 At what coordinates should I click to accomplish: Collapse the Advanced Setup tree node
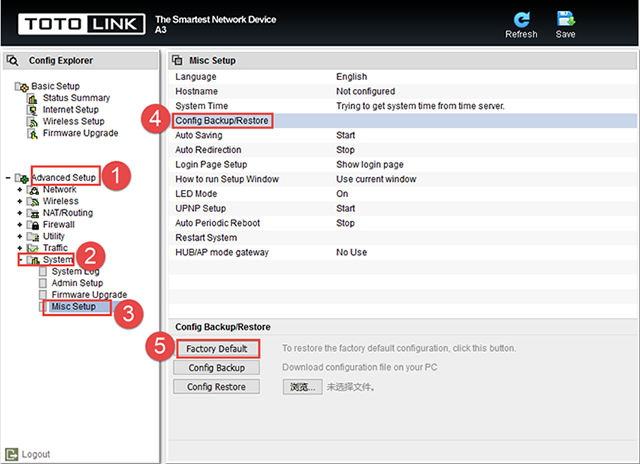click(8, 178)
